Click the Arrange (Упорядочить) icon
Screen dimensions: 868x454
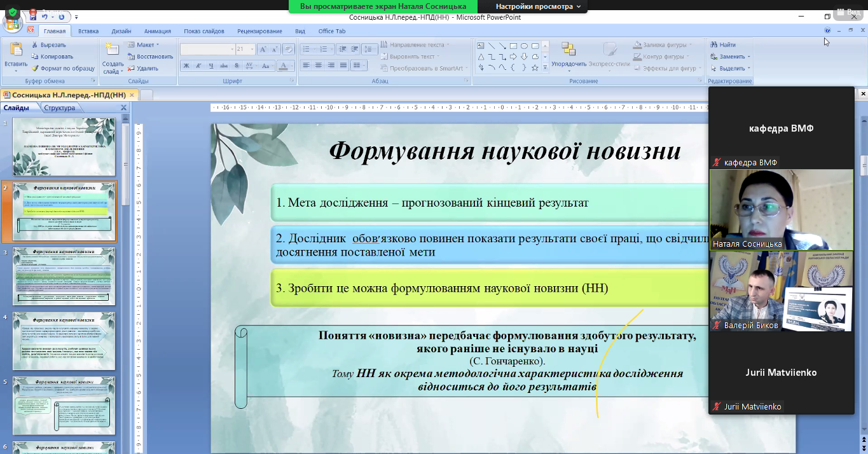pyautogui.click(x=568, y=50)
